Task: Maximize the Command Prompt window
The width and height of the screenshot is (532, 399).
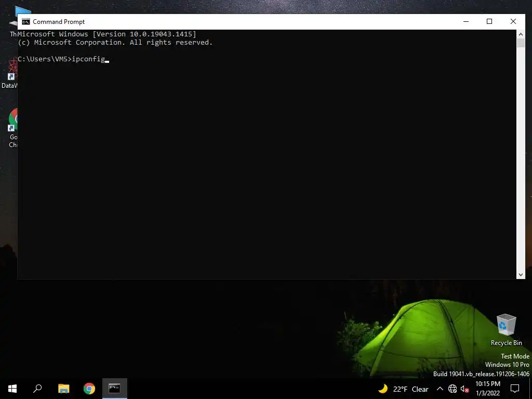Action: pyautogui.click(x=489, y=21)
